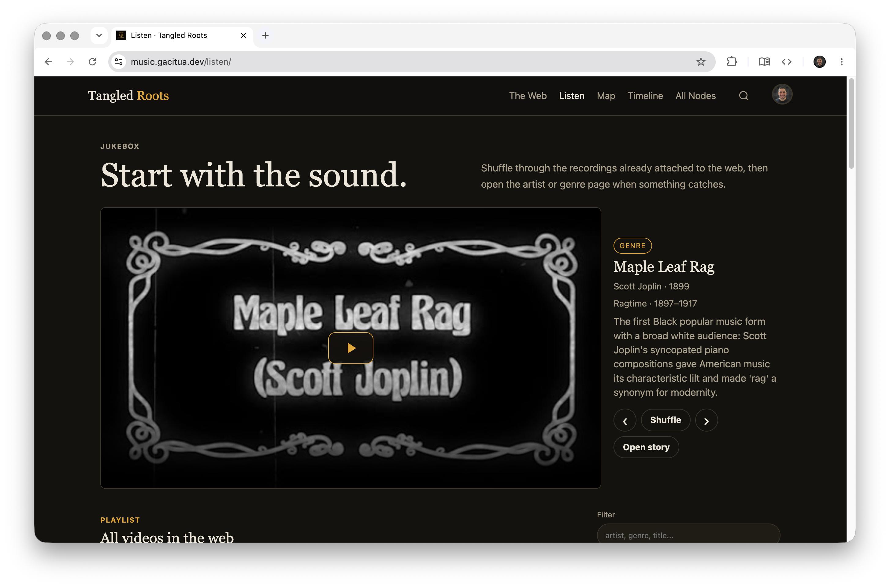Select the Listen · Tangled Roots tab

[x=182, y=35]
